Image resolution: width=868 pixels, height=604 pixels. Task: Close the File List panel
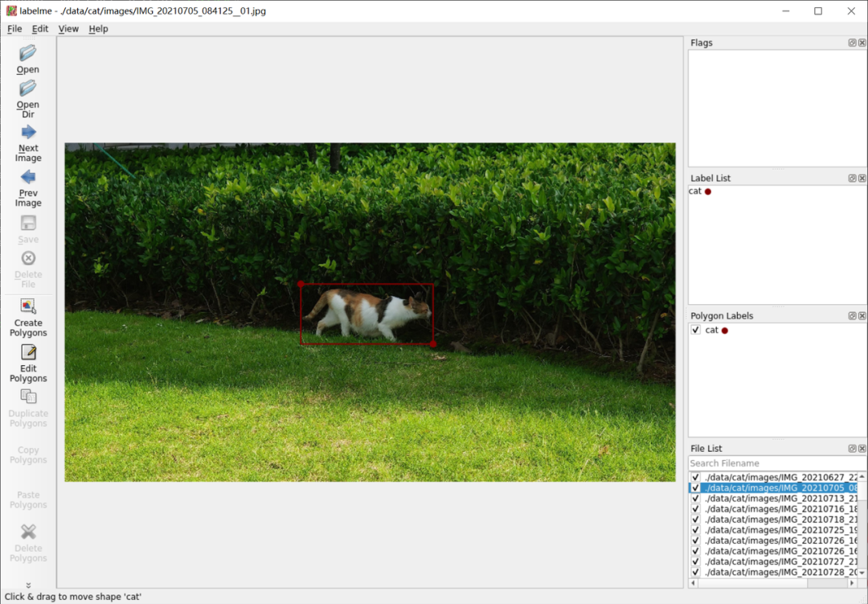(862, 448)
